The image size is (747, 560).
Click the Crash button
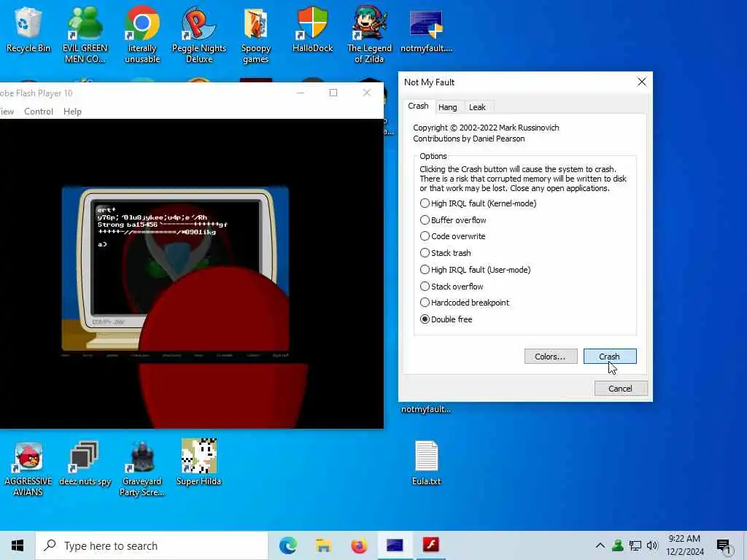(610, 356)
